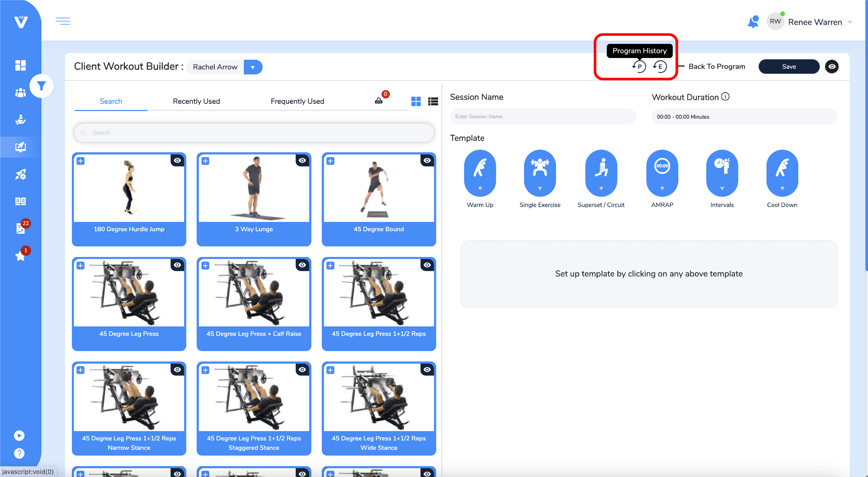Screen dimensions: 868x477
Task: Click the Rachel Arrow client name
Action: coord(215,67)
